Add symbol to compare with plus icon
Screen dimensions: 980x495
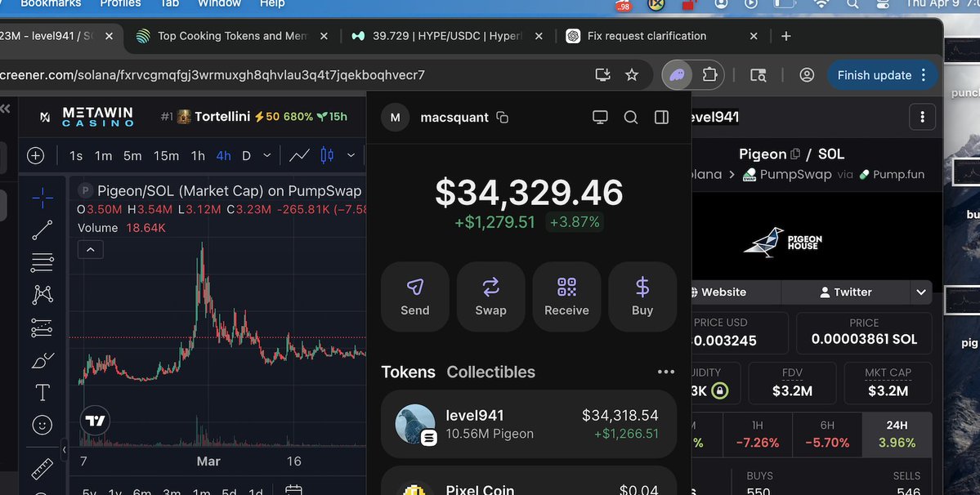click(x=36, y=155)
